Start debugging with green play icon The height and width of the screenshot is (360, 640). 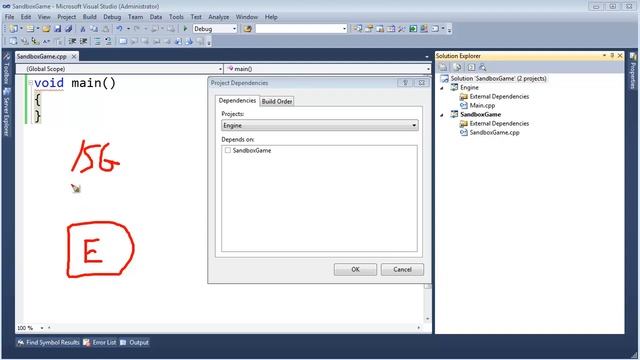pos(185,29)
